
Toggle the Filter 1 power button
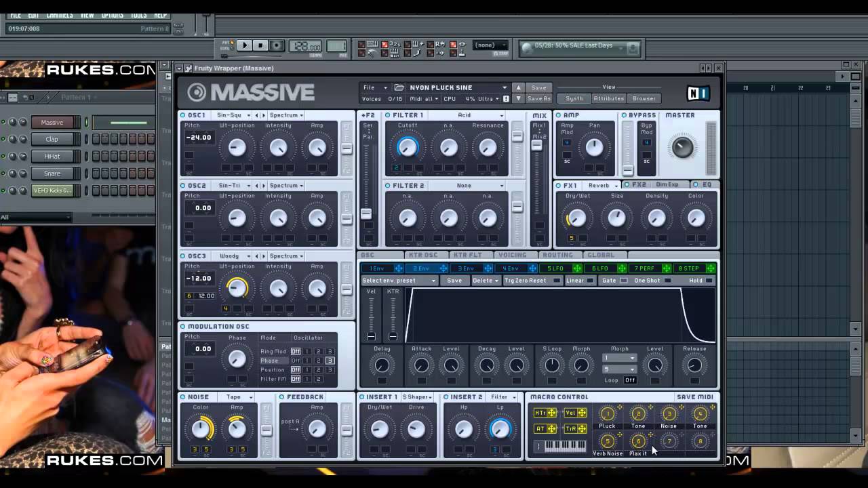389,115
